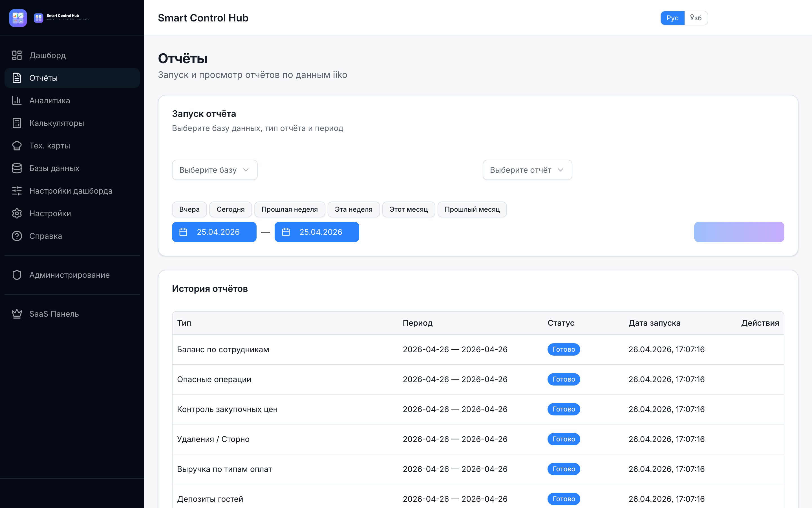Click the Настройки дашборда sliders icon

click(17, 191)
